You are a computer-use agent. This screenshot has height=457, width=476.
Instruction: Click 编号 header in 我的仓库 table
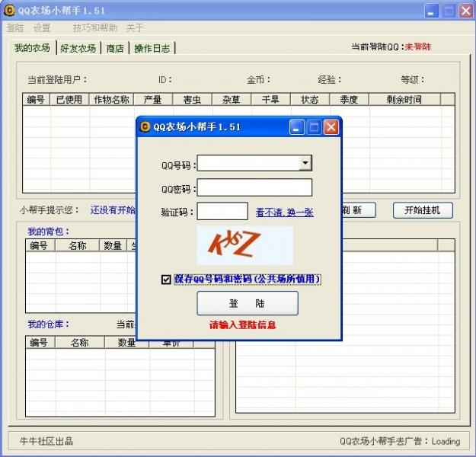(39, 343)
